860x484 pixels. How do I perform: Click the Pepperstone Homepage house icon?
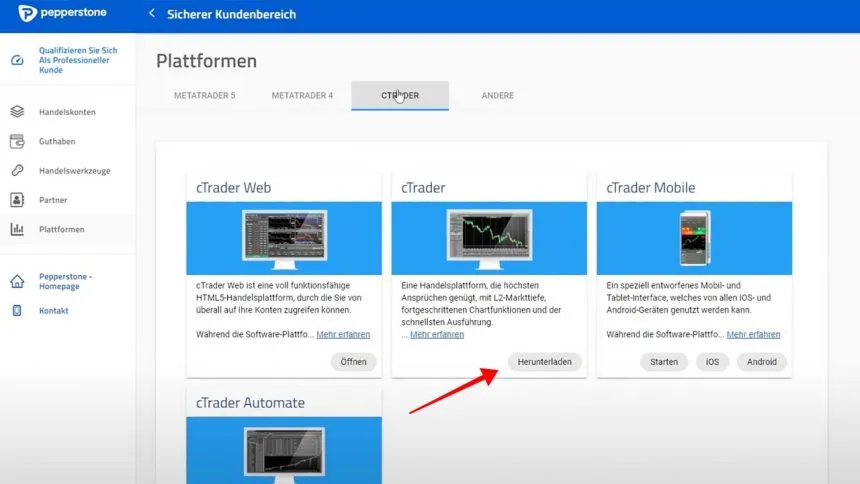(17, 282)
